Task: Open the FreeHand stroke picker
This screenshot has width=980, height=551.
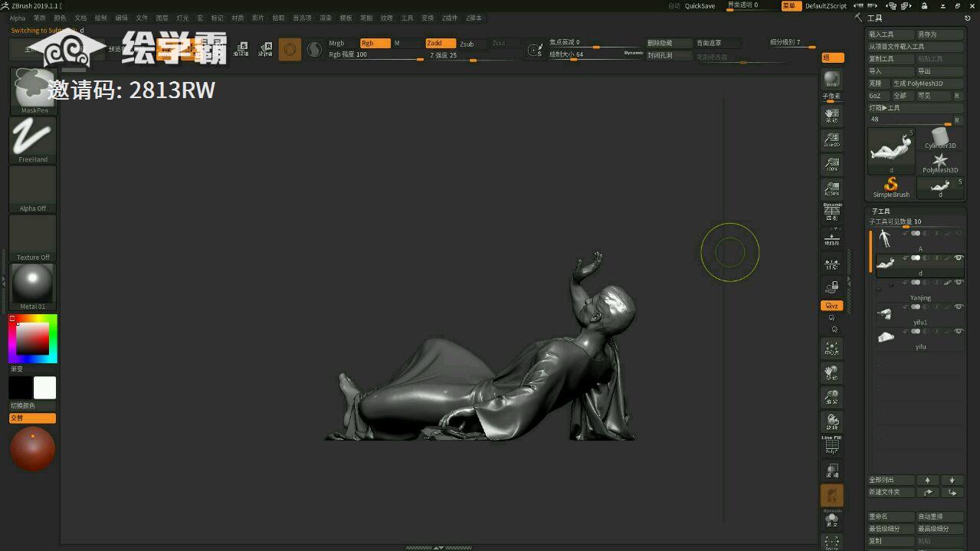Action: pos(33,139)
